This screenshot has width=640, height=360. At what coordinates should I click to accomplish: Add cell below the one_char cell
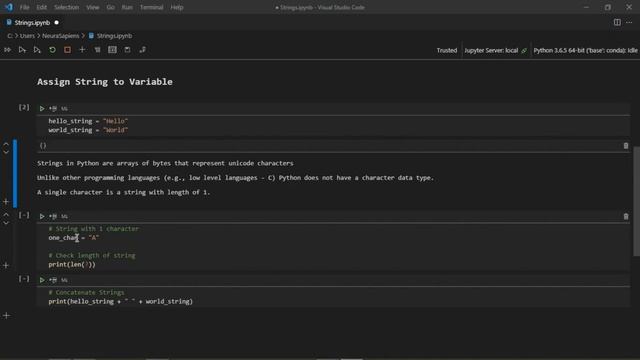pyautogui.click(x=6, y=265)
